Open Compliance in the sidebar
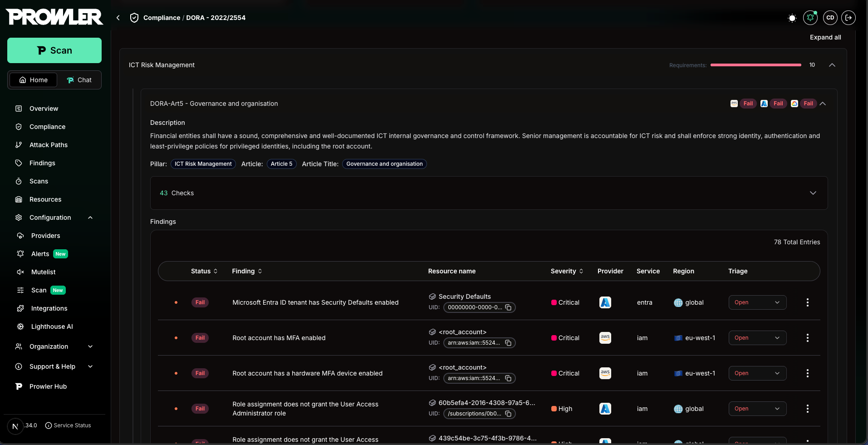This screenshot has height=445, width=868. point(47,127)
